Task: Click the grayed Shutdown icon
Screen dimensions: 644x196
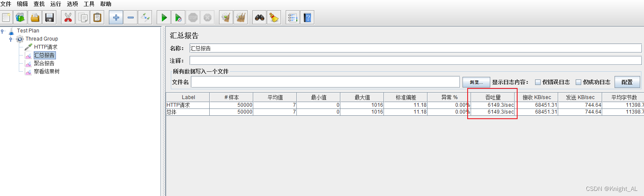Action: point(208,18)
